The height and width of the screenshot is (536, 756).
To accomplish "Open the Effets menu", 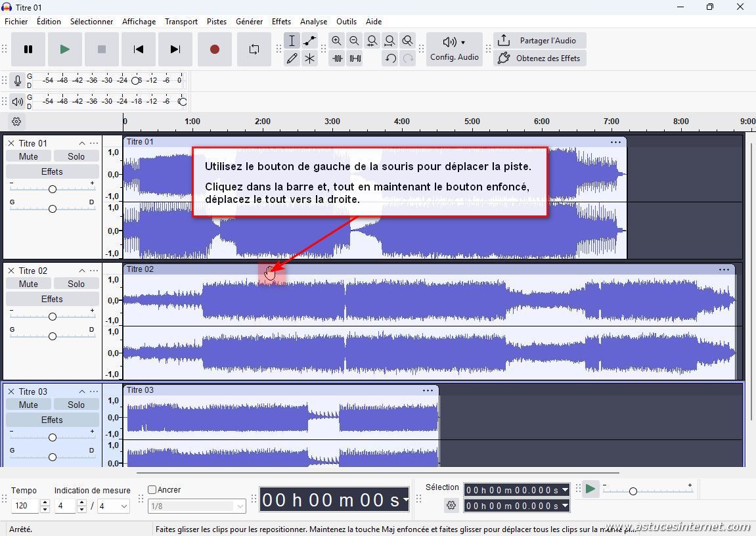I will (281, 22).
